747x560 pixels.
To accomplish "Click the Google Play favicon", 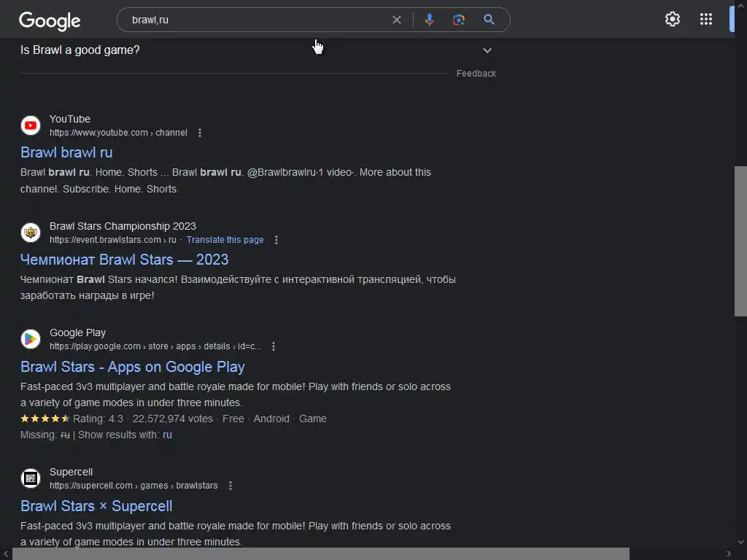I will click(x=31, y=339).
